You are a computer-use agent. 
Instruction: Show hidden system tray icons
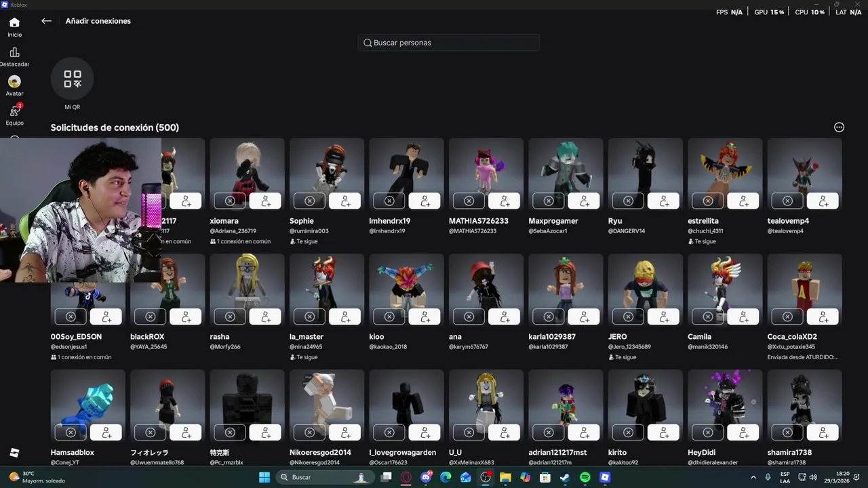click(x=753, y=477)
